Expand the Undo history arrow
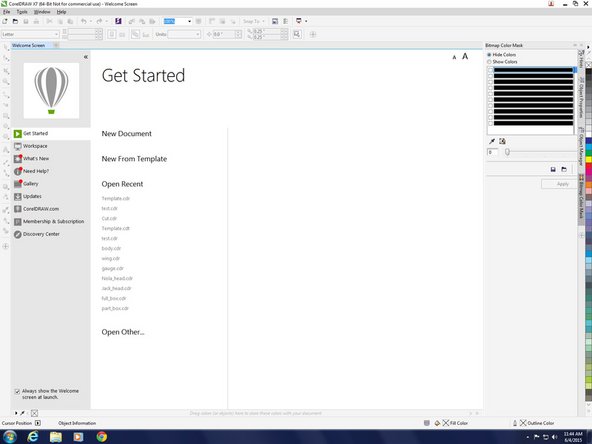Viewport: 592px width, 444px height. [x=91, y=21]
